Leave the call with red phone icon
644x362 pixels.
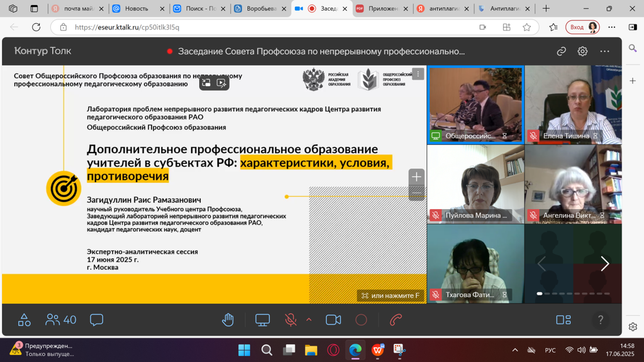point(396,320)
